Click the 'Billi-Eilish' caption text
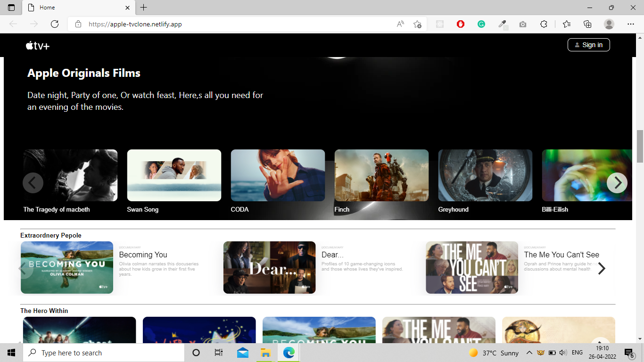The image size is (644, 362). (555, 209)
